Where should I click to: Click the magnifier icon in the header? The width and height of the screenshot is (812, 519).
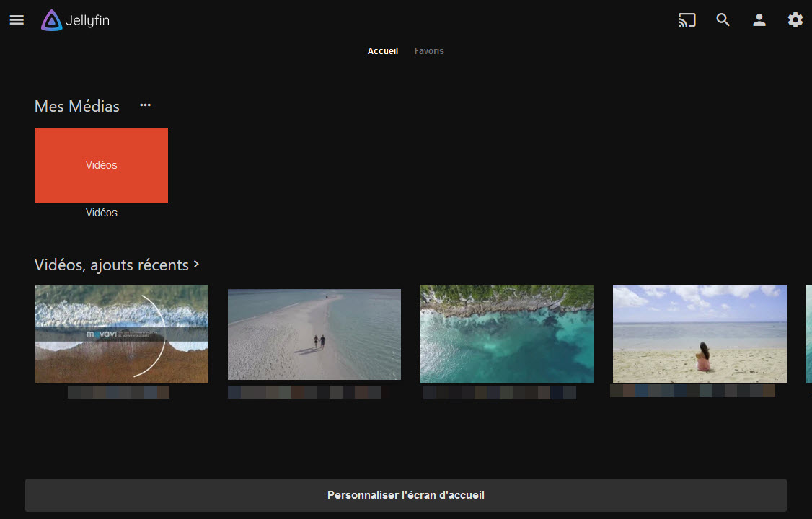(x=723, y=20)
